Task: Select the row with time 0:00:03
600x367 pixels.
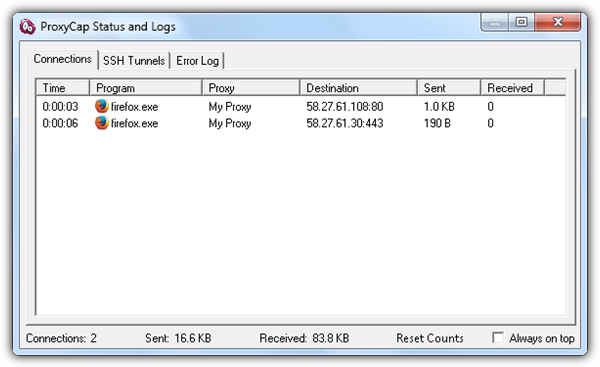Action: (x=301, y=106)
